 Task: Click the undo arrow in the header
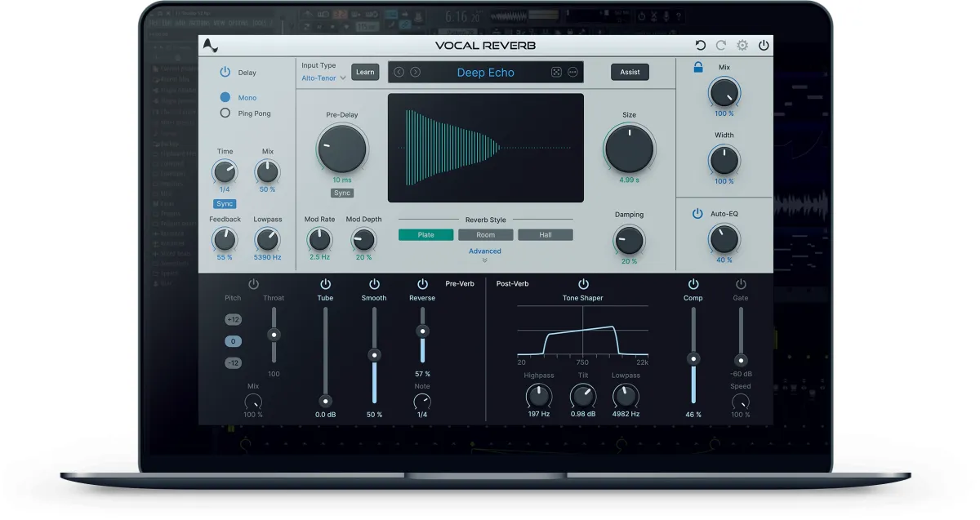pos(700,46)
